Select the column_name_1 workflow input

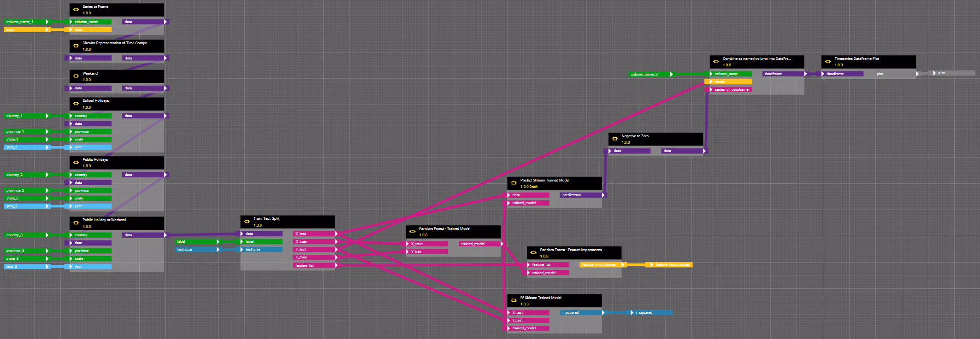[x=26, y=22]
